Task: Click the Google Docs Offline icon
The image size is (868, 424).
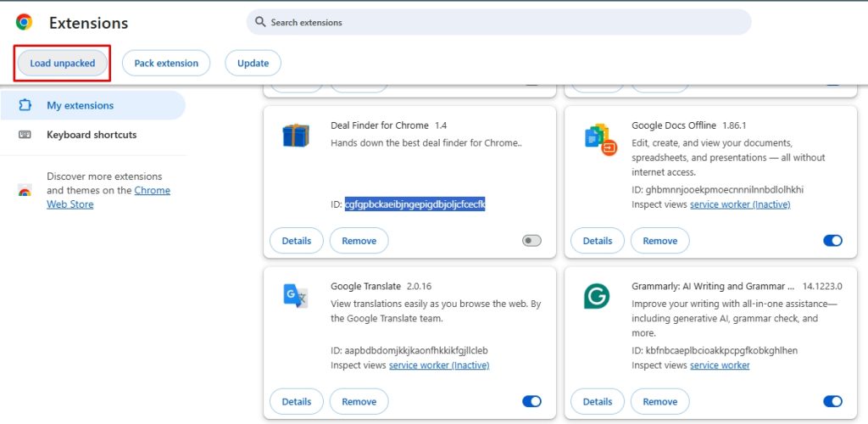Action: (x=601, y=139)
